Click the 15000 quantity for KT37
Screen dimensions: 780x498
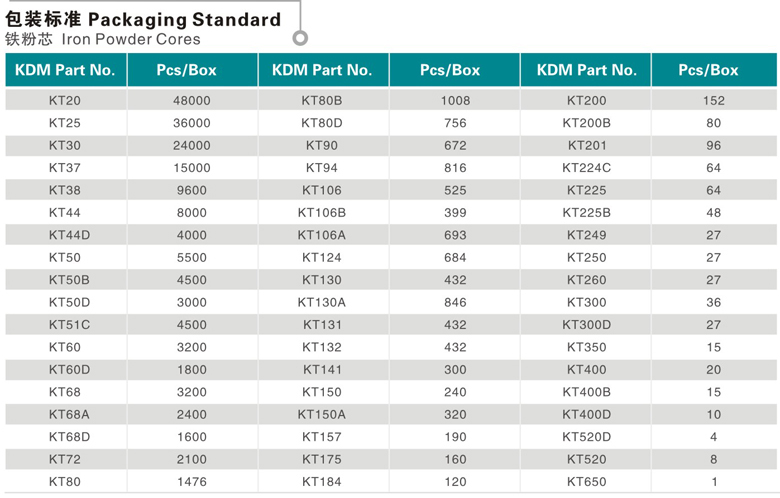click(x=192, y=168)
